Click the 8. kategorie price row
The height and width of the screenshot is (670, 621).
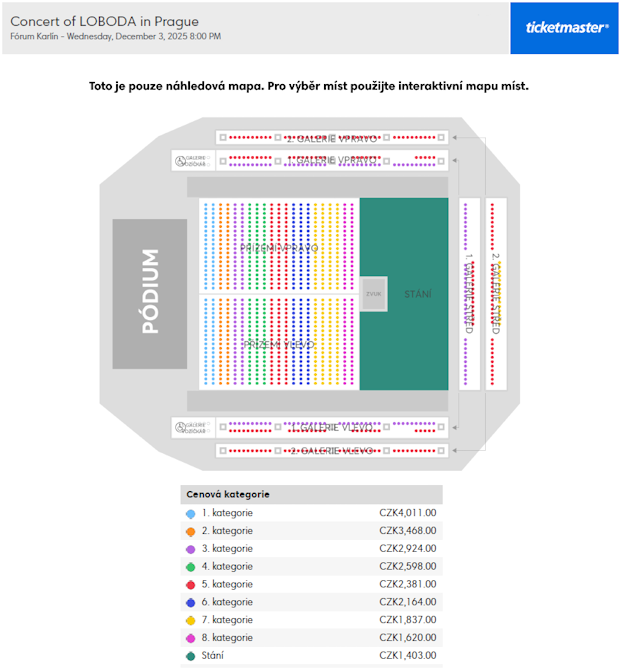311,638
